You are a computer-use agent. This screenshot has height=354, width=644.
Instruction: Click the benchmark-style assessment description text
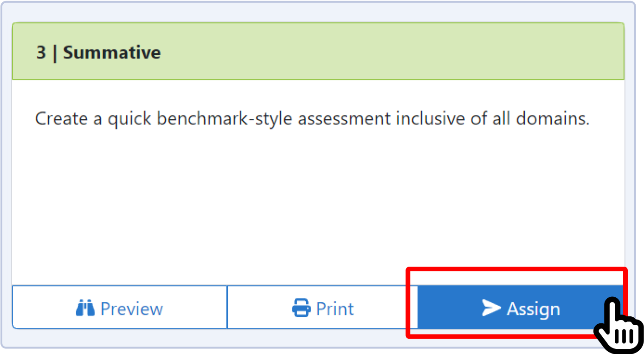(x=312, y=119)
